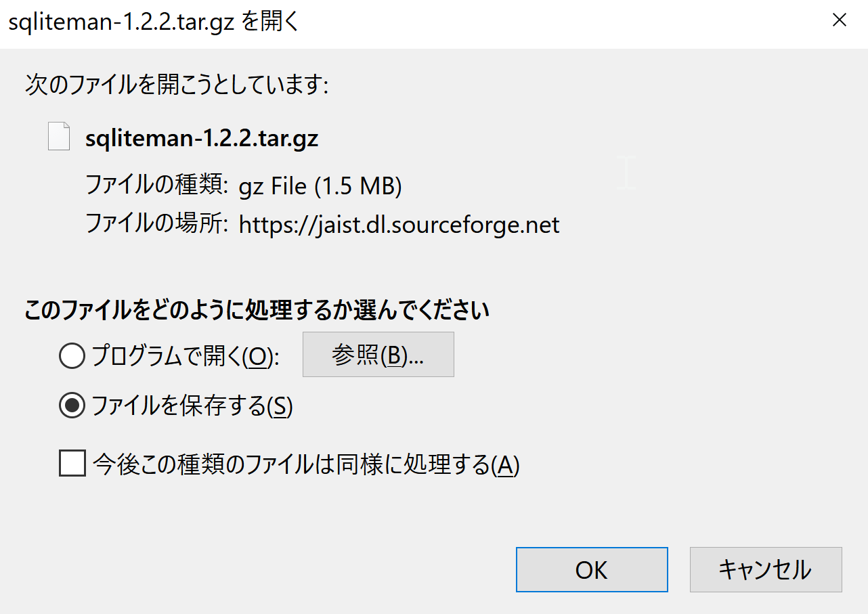Select the ファイルを保存する radio circle
This screenshot has height=614, width=868.
coord(72,406)
